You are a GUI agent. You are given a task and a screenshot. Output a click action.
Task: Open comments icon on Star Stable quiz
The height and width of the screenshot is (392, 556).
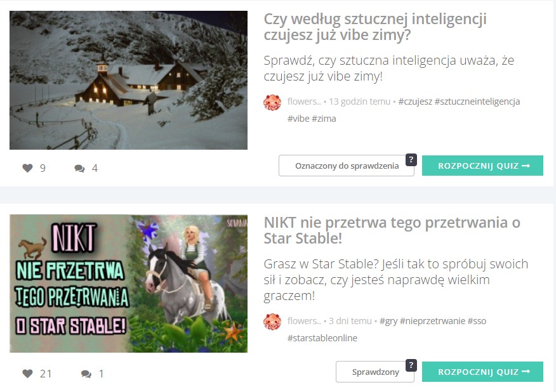86,374
